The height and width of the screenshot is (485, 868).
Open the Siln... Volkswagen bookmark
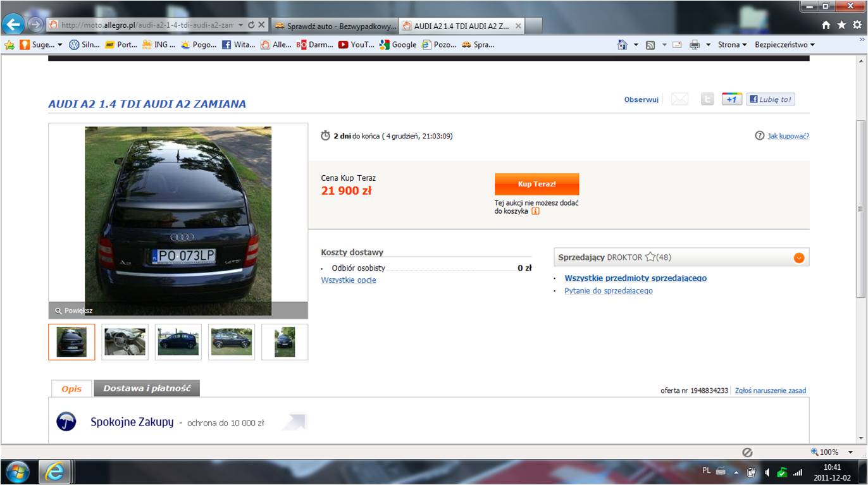click(x=84, y=45)
